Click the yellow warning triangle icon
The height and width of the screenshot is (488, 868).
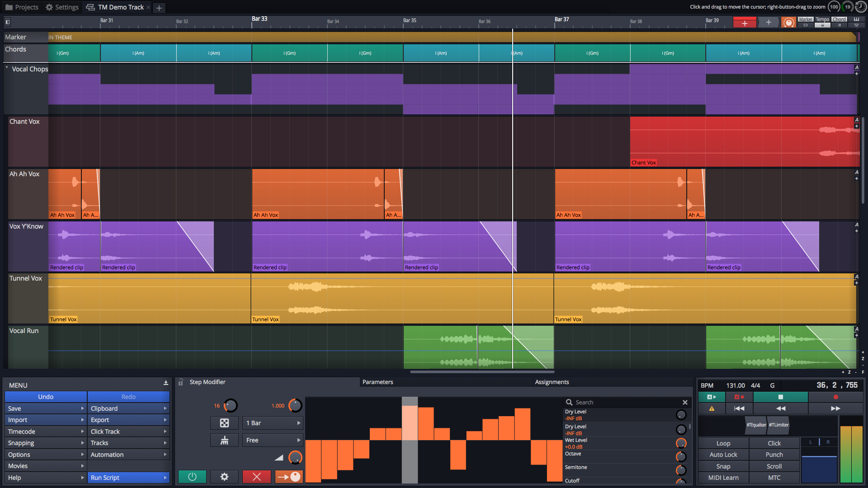(x=712, y=408)
